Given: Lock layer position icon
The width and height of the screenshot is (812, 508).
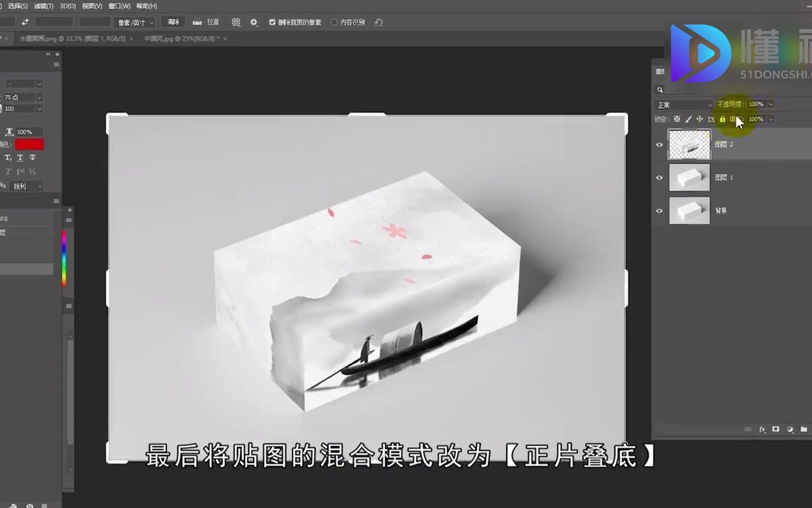Looking at the screenshot, I should coord(700,119).
